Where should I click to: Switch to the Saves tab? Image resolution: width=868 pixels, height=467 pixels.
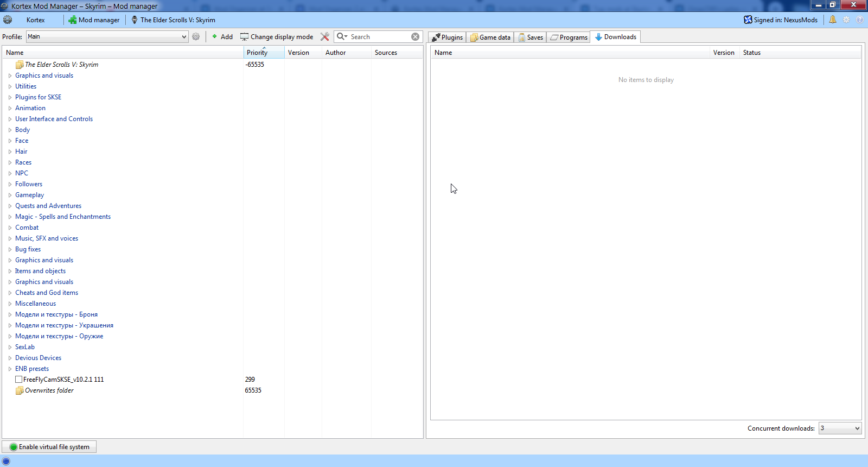(x=531, y=37)
